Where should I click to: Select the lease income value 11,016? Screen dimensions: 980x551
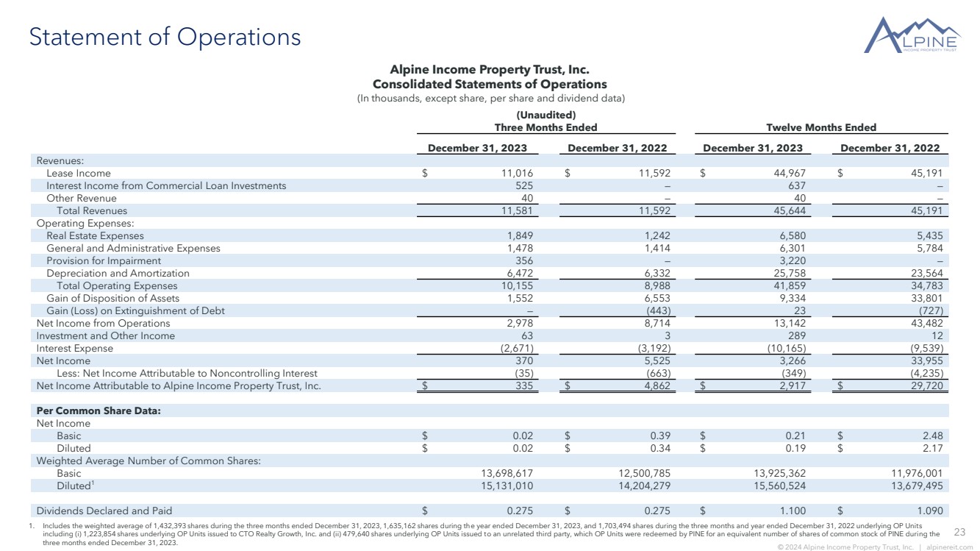click(516, 173)
